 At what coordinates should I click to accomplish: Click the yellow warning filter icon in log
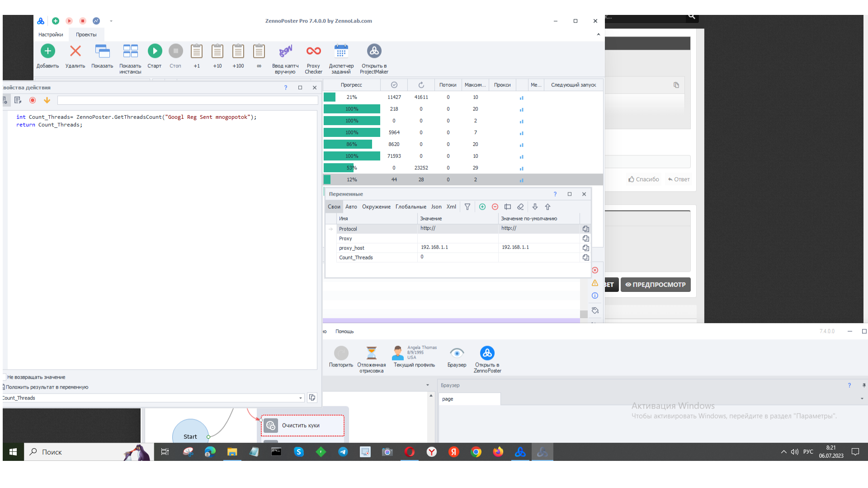coord(595,283)
